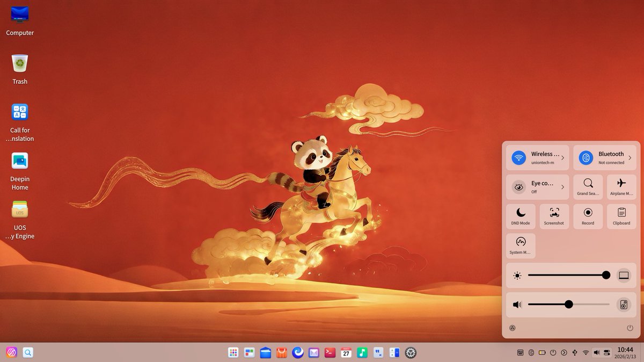Start screen Record from control center

(588, 216)
